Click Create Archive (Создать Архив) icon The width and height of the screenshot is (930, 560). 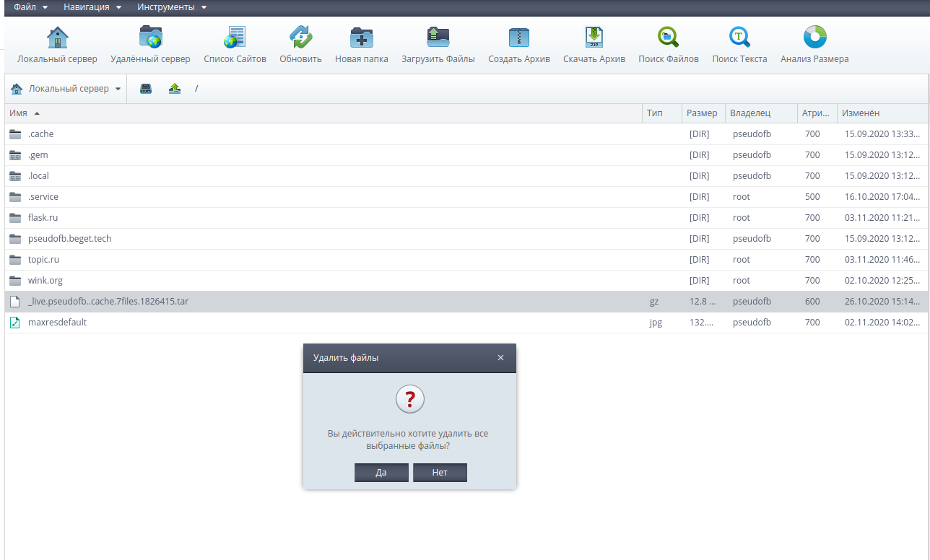click(x=518, y=38)
